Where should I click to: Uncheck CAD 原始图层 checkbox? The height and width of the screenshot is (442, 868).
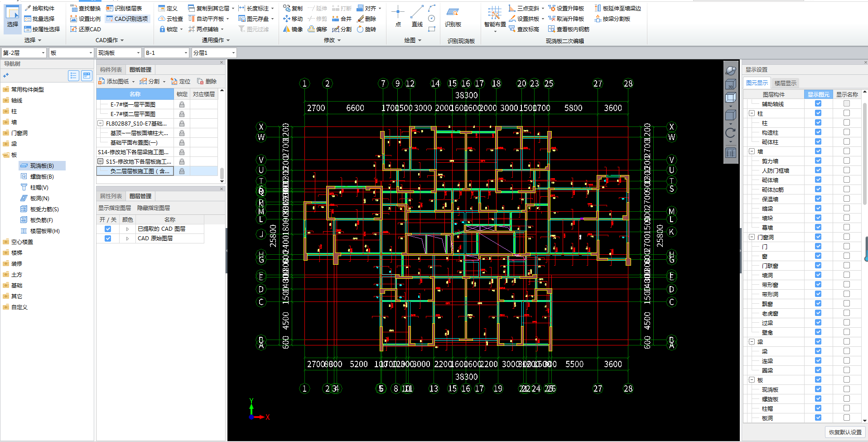[108, 238]
